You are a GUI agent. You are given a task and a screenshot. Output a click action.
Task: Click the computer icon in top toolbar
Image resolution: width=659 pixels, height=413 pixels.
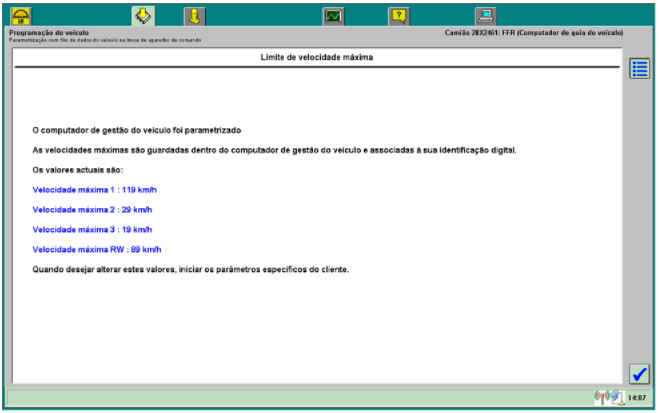coord(485,14)
